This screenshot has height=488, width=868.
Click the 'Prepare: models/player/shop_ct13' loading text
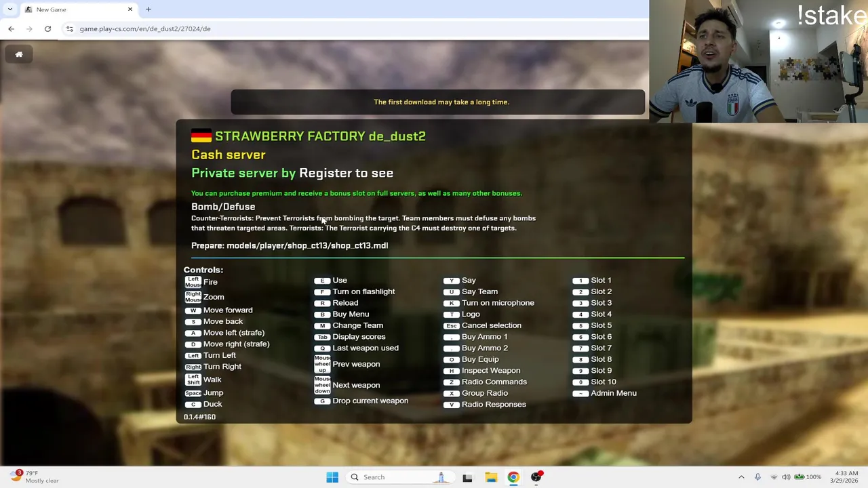point(290,245)
